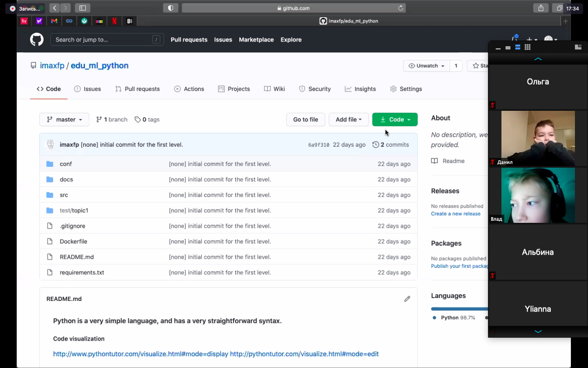This screenshot has width=588, height=368.
Task: Open the green Code download dropdown
Action: [395, 119]
